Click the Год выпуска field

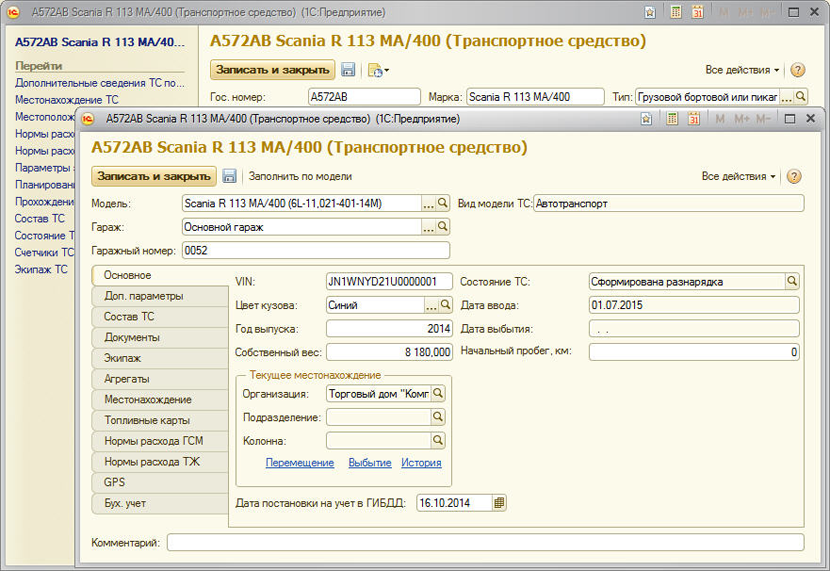389,329
